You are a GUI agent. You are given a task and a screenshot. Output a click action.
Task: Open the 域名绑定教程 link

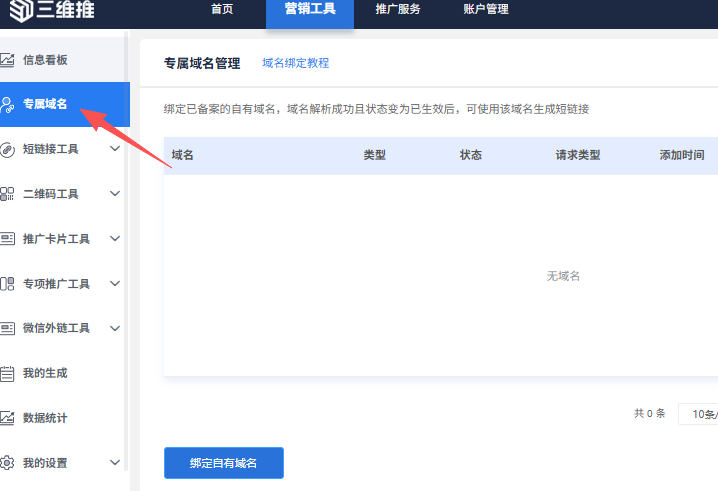pyautogui.click(x=295, y=63)
